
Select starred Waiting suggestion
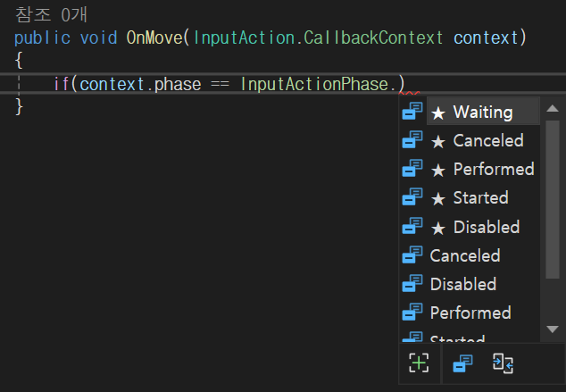[x=483, y=112]
